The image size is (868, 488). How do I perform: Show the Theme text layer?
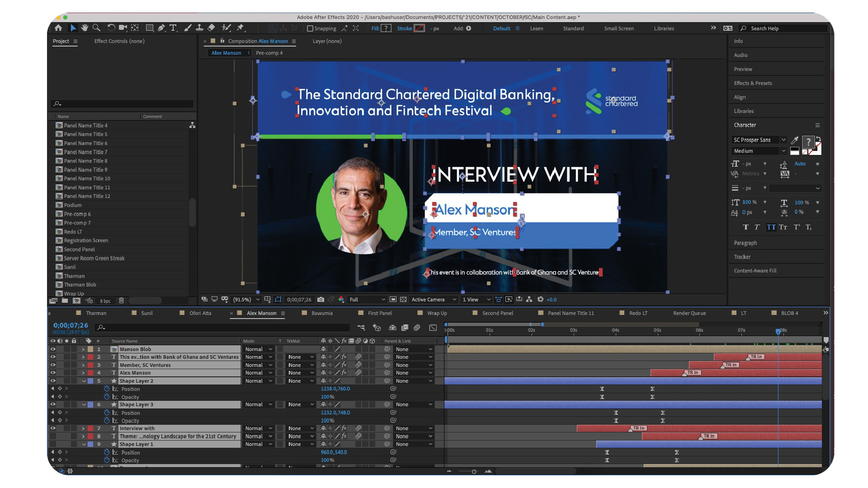point(53,436)
